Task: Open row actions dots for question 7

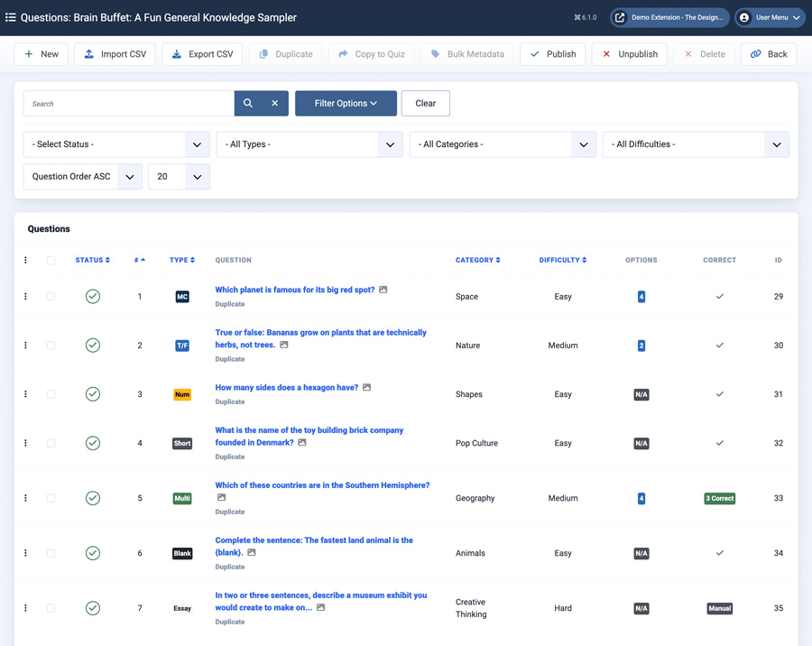Action: coord(25,608)
